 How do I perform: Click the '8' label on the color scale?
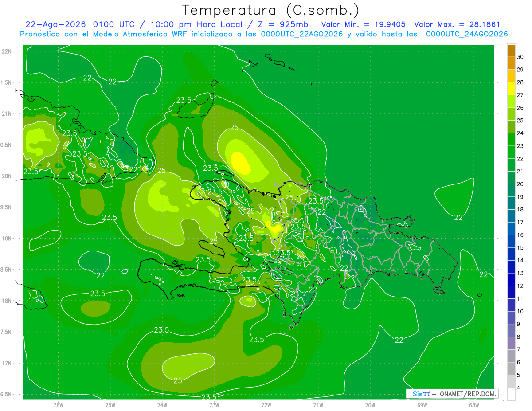[519, 337]
